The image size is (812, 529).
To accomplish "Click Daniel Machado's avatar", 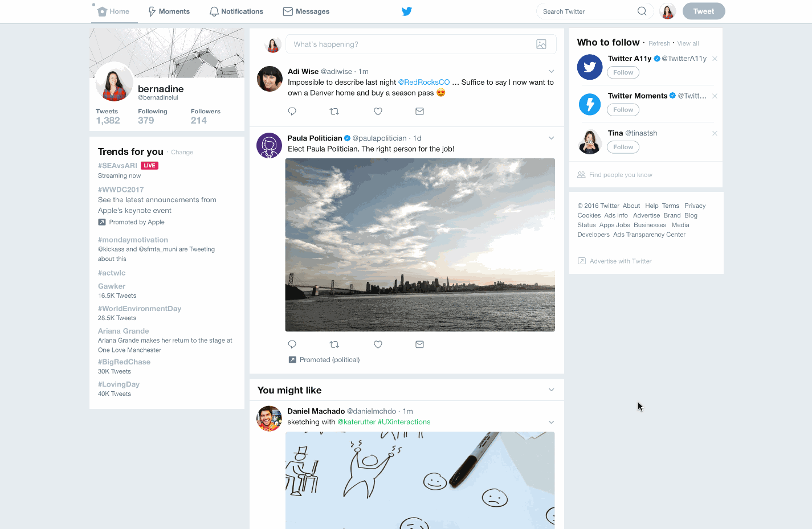I will tap(270, 419).
